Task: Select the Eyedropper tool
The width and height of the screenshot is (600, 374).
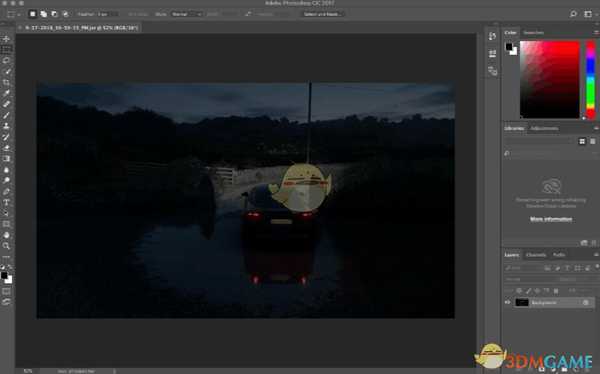Action: [7, 93]
